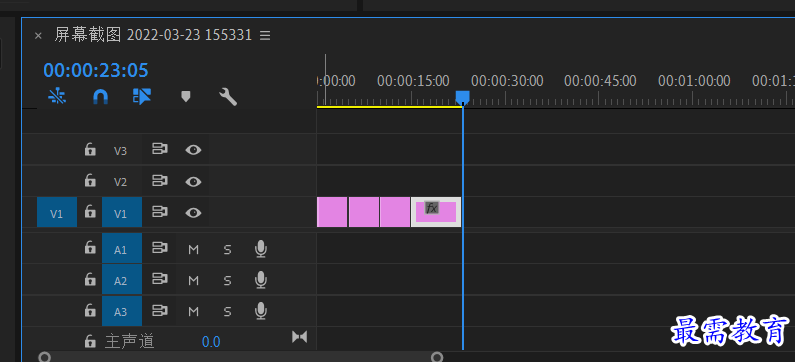Toggle nest sequence insert mode icon
The image size is (795, 362).
pyautogui.click(x=57, y=96)
